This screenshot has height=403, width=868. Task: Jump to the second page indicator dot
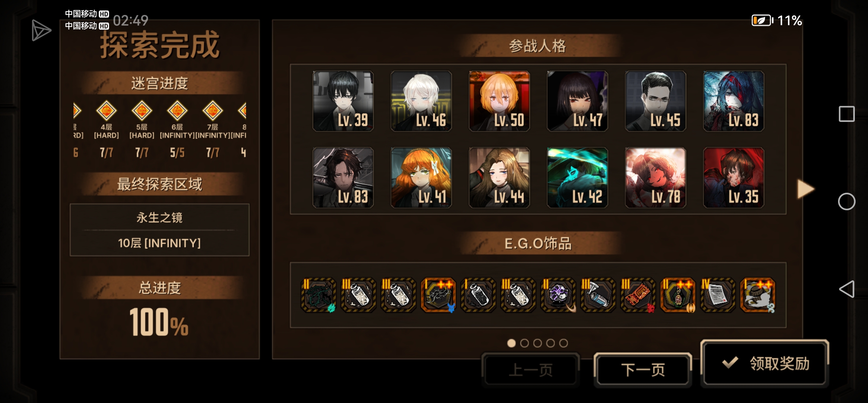tap(524, 343)
